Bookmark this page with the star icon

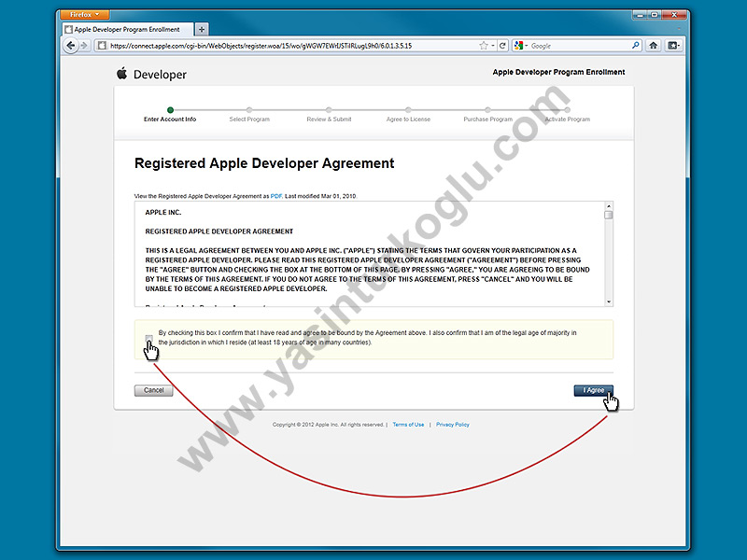484,46
